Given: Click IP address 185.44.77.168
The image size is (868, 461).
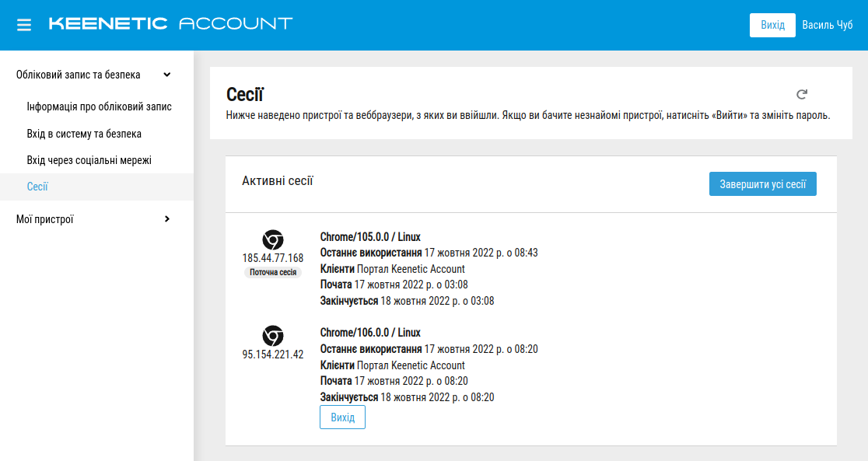Looking at the screenshot, I should (x=272, y=258).
